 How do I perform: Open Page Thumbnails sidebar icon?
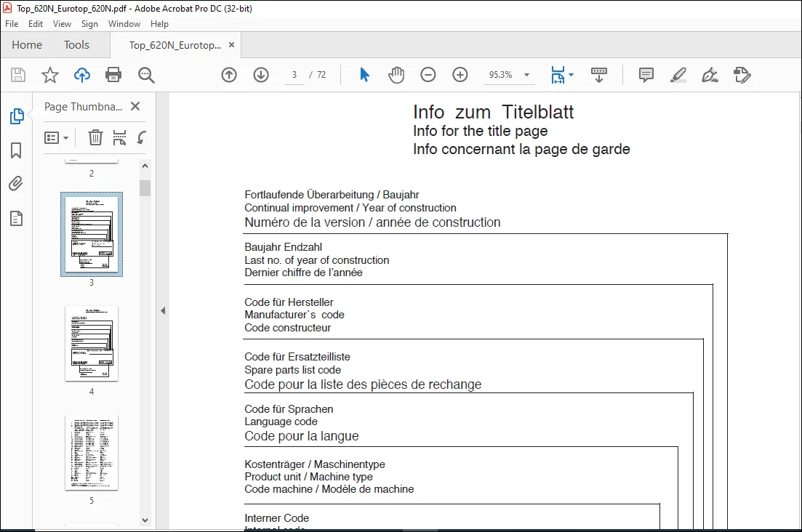(17, 116)
